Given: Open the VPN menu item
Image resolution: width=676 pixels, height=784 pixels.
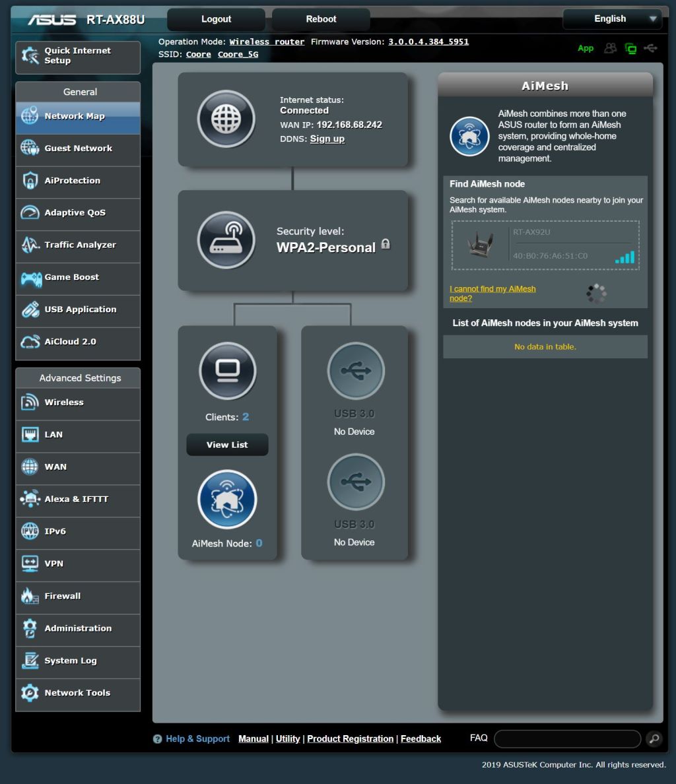Looking at the screenshot, I should pos(78,566).
